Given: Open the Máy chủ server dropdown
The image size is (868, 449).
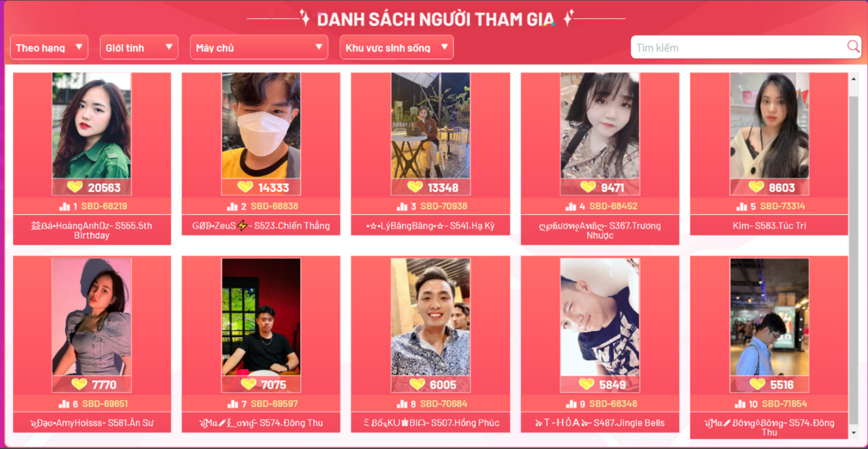Looking at the screenshot, I should point(259,47).
